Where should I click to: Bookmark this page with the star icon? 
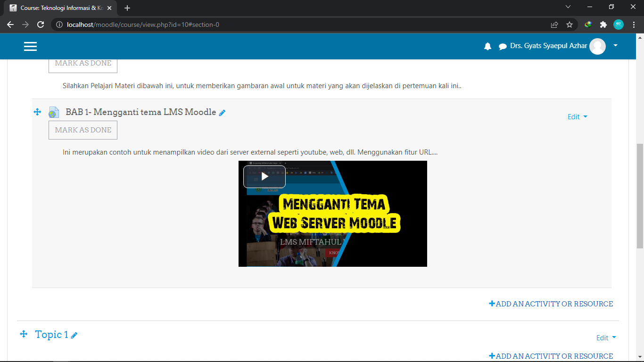[570, 25]
